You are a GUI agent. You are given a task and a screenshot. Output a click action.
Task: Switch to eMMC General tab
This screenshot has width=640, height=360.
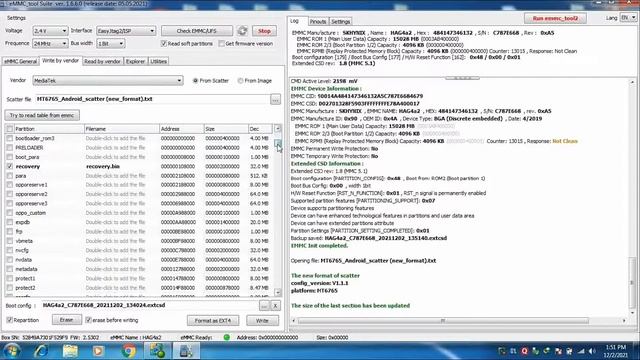20,61
